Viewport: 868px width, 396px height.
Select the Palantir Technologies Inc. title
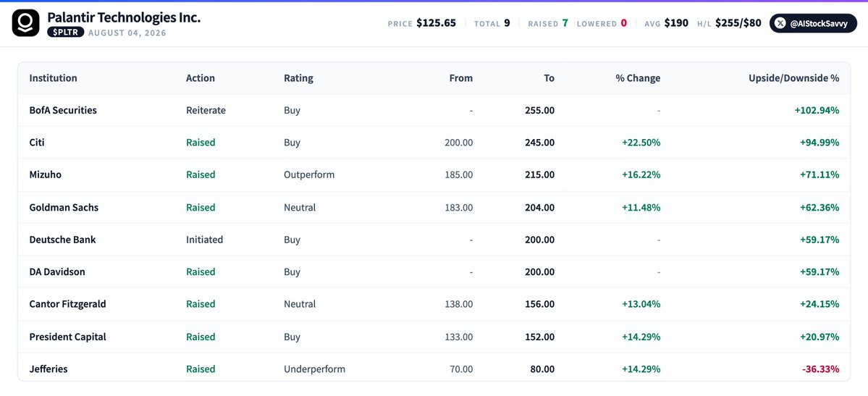coord(124,17)
